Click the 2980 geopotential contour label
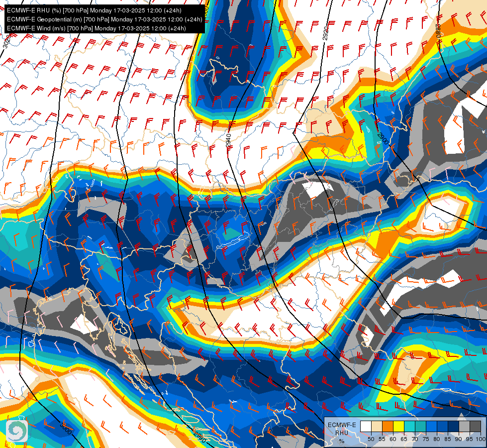487x448 pixels. [199, 438]
